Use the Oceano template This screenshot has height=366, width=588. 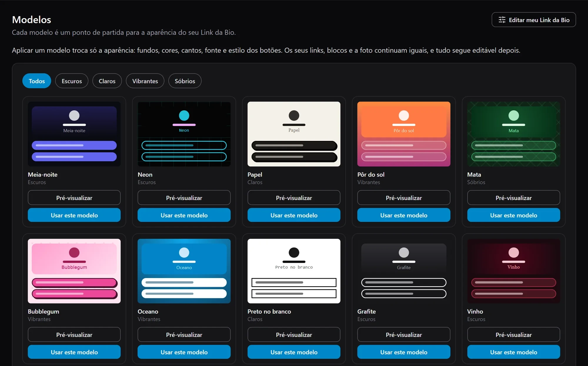[184, 352]
